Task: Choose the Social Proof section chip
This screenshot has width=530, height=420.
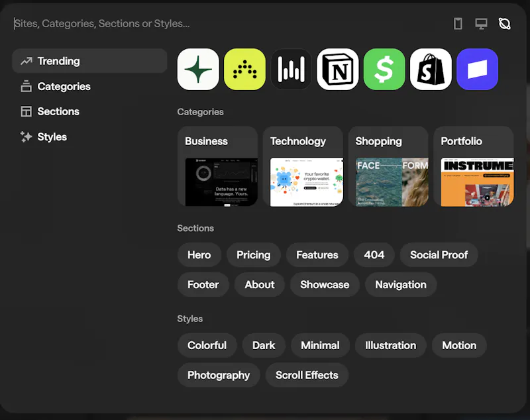Action: (x=439, y=255)
